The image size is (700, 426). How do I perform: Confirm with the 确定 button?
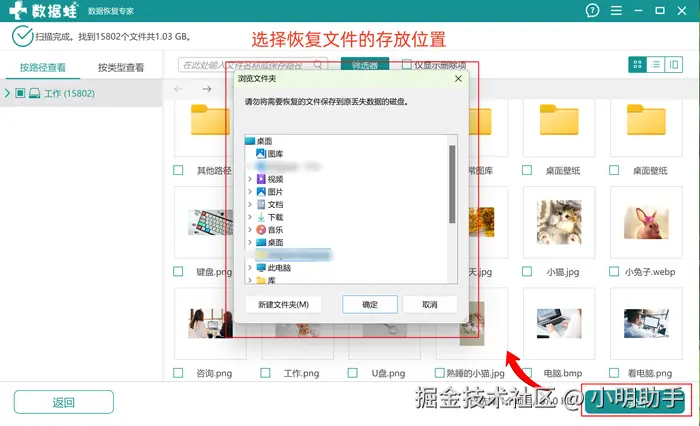pyautogui.click(x=370, y=305)
